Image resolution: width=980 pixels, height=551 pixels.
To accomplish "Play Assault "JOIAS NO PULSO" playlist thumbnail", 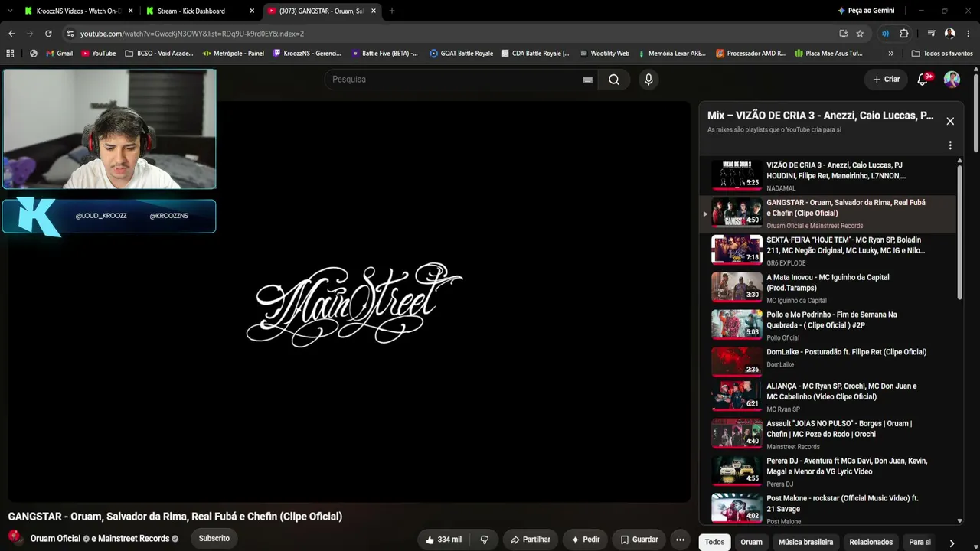I will pyautogui.click(x=737, y=433).
